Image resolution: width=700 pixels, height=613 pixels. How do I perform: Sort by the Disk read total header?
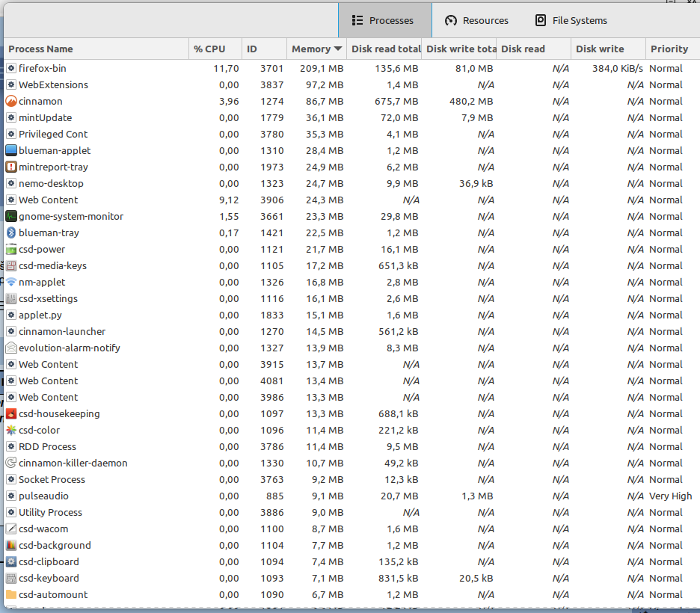coord(386,49)
